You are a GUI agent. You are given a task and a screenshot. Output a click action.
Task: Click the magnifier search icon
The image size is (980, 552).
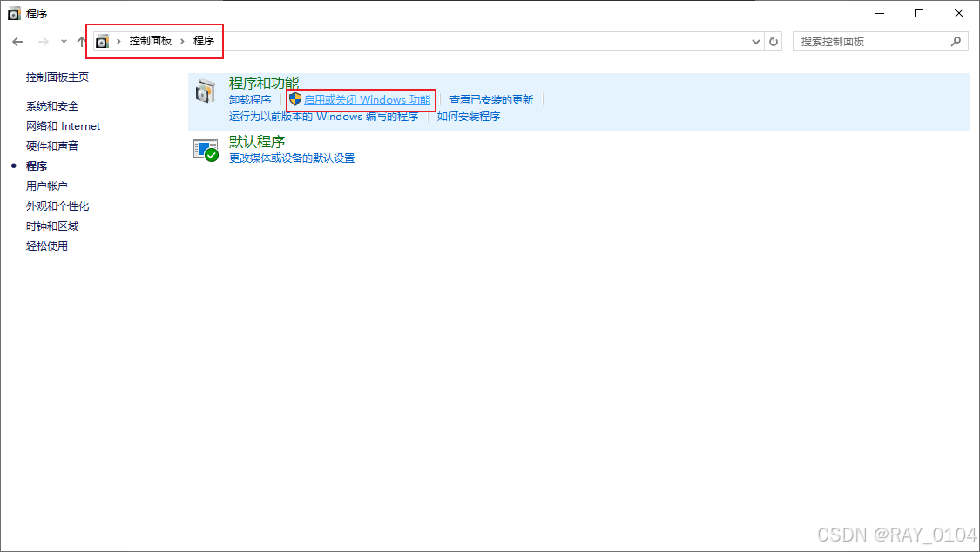click(x=956, y=42)
